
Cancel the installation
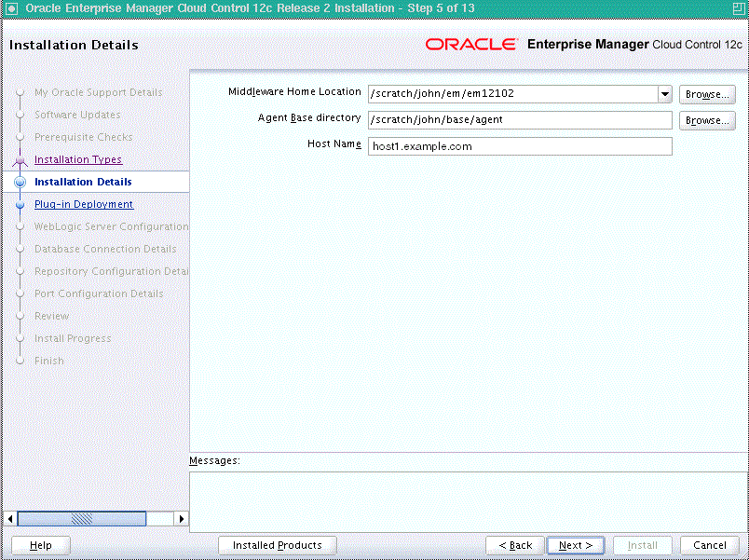[x=709, y=545]
